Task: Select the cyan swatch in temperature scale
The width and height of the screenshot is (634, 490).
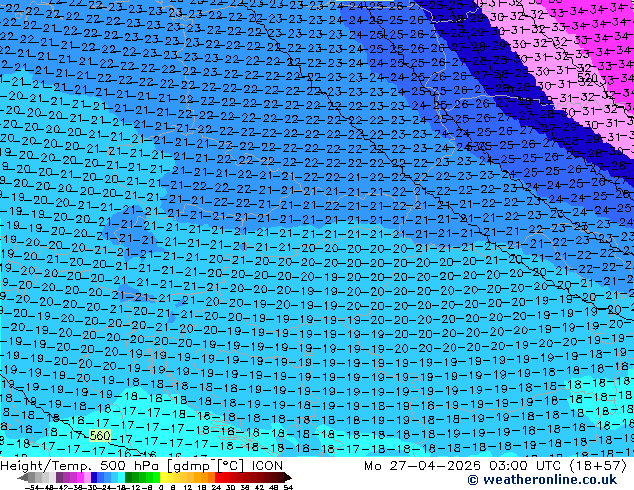Action: [121, 478]
